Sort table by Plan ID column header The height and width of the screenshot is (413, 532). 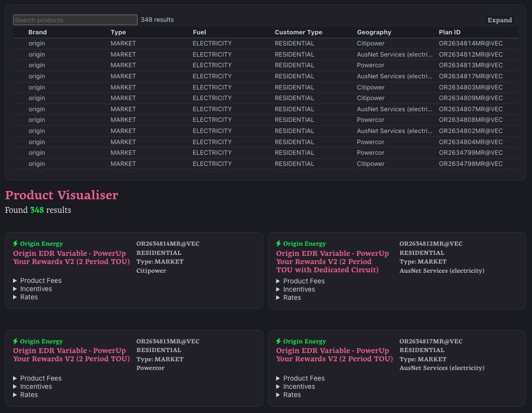pyautogui.click(x=450, y=32)
